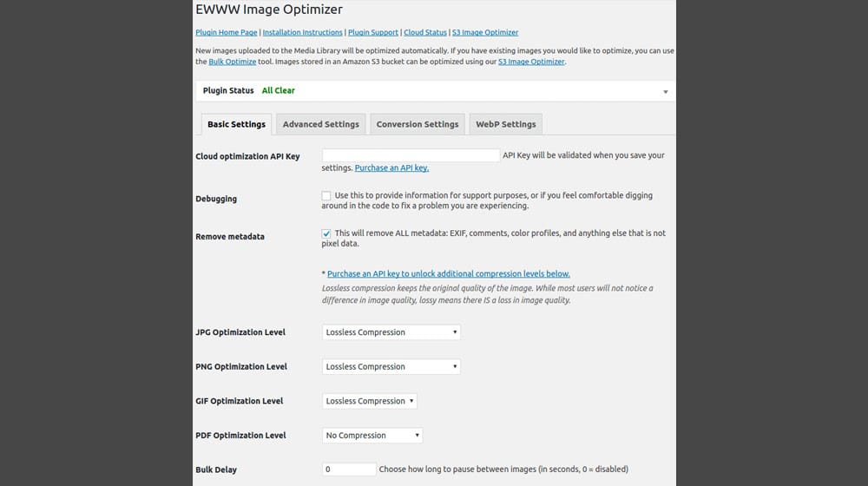Image resolution: width=868 pixels, height=486 pixels.
Task: Open GIF Optimization Level dropdown
Action: [x=369, y=401]
